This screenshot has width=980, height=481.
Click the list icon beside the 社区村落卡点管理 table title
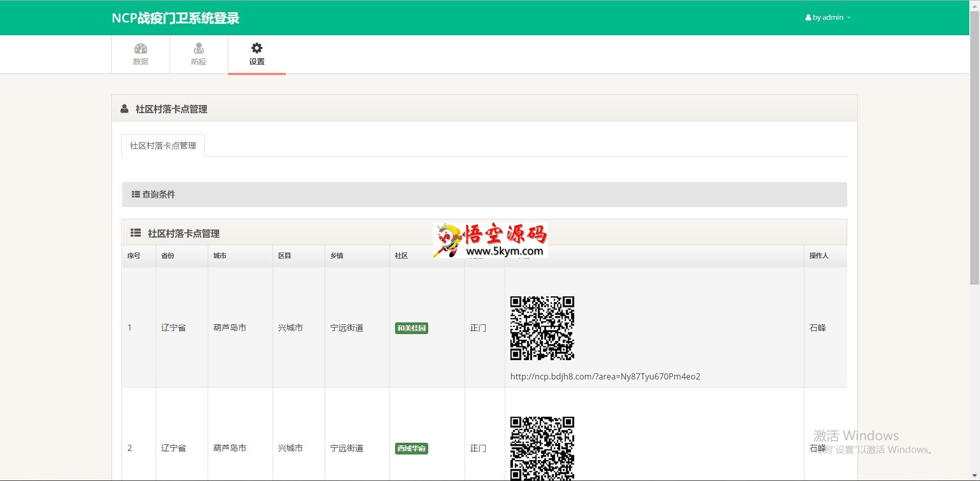point(136,233)
